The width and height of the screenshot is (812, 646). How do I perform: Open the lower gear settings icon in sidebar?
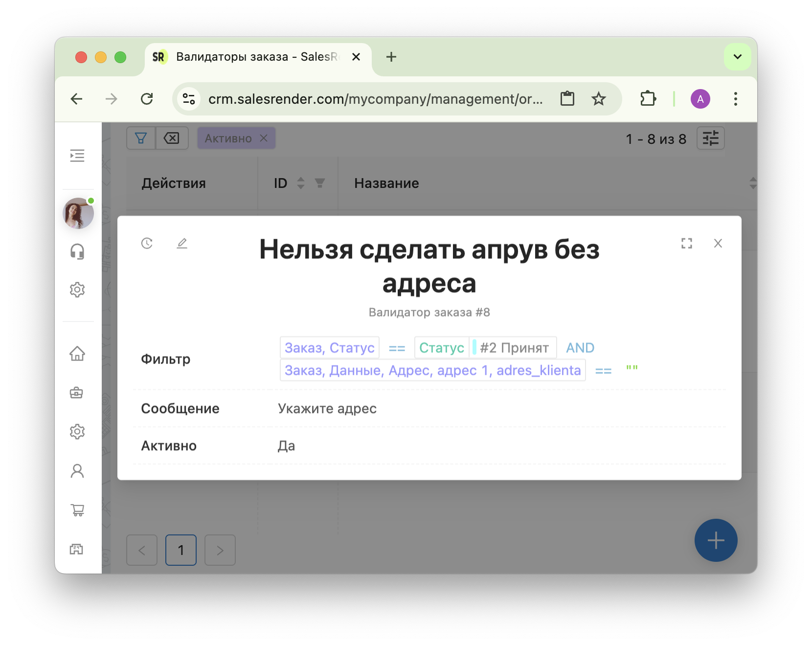[77, 432]
